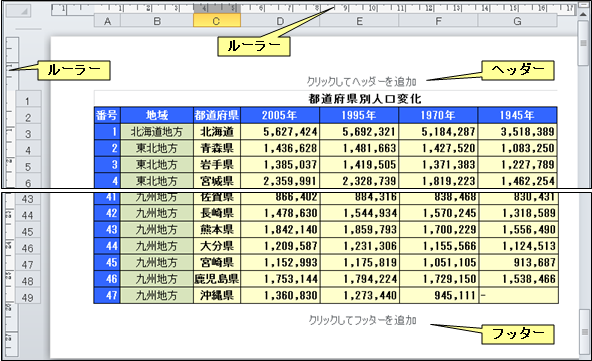Click the 宮崎県 prefecture cell
592x361 pixels.
pyautogui.click(x=217, y=262)
